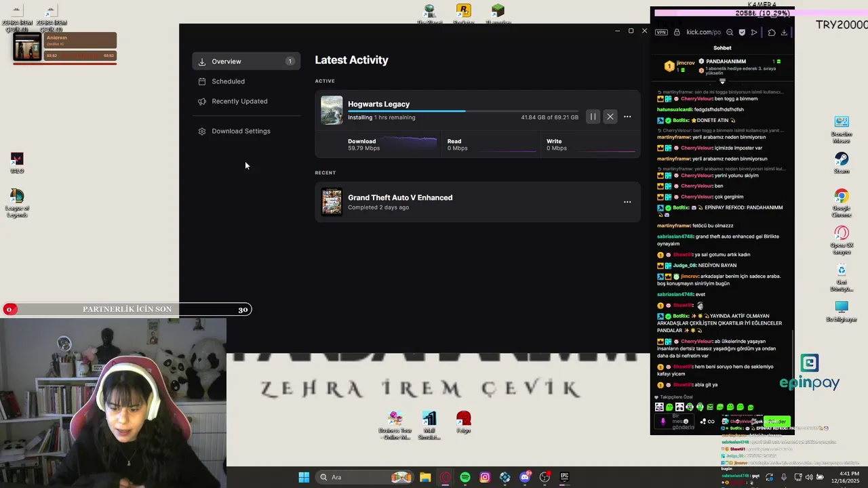The width and height of the screenshot is (868, 488).
Task: Open the VALO desktop shortcut
Action: point(17,163)
